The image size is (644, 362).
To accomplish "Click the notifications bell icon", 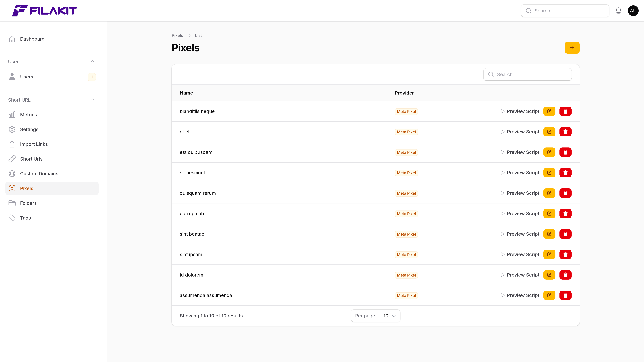I will click(x=618, y=11).
